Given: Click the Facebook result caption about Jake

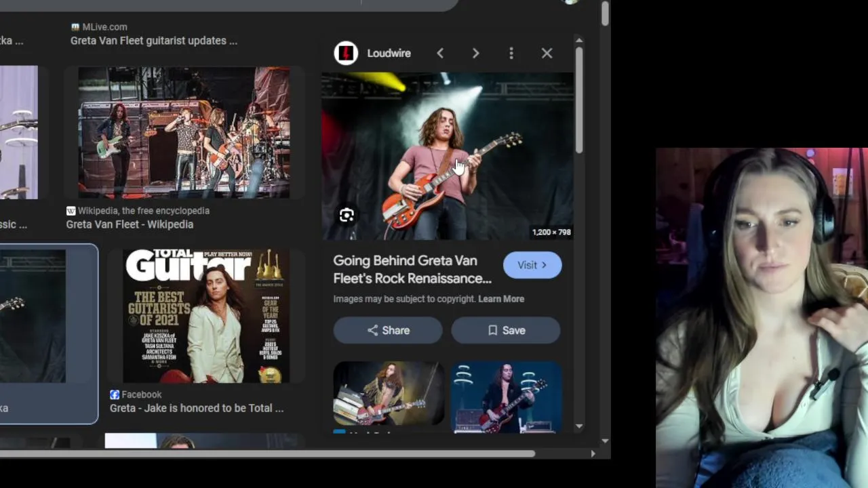Looking at the screenshot, I should click(x=197, y=408).
